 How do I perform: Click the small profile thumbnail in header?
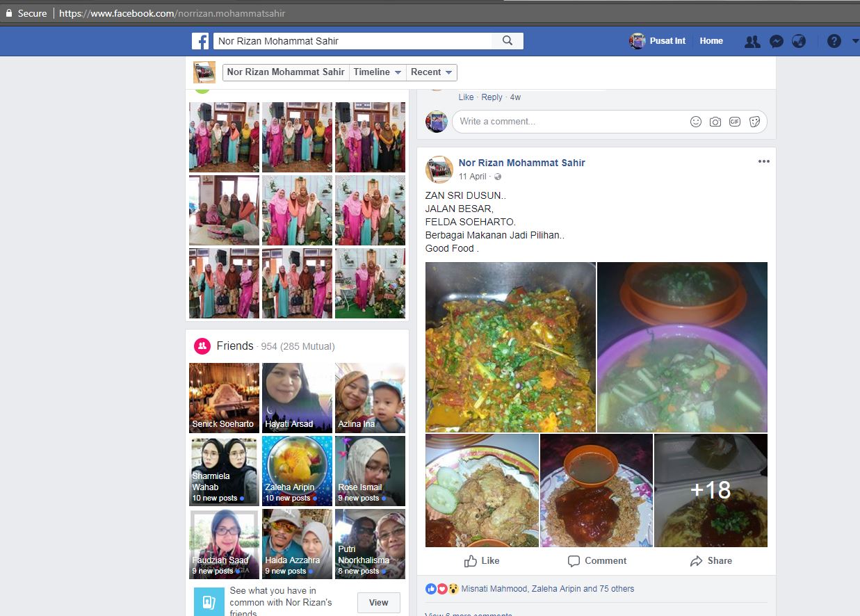click(x=204, y=72)
